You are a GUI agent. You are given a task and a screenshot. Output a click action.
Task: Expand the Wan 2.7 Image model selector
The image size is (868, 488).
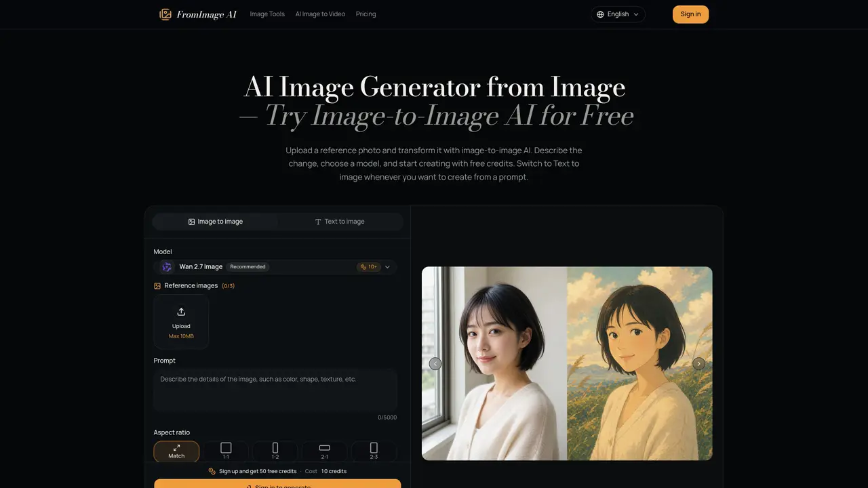tap(275, 267)
